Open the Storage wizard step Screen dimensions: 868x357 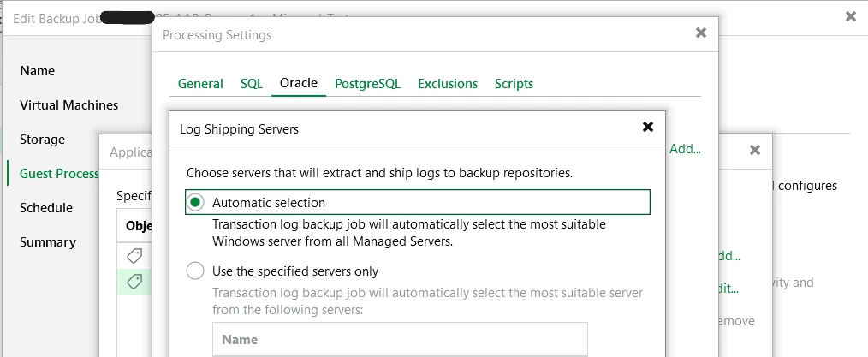click(x=43, y=140)
